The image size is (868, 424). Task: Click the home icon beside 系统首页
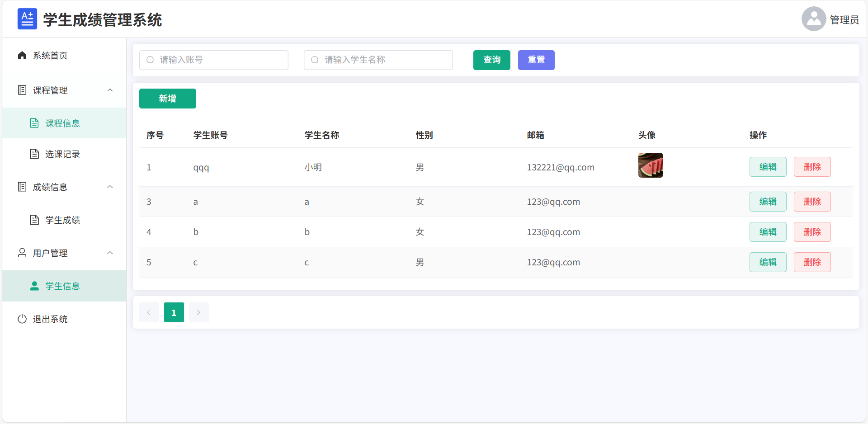click(23, 55)
